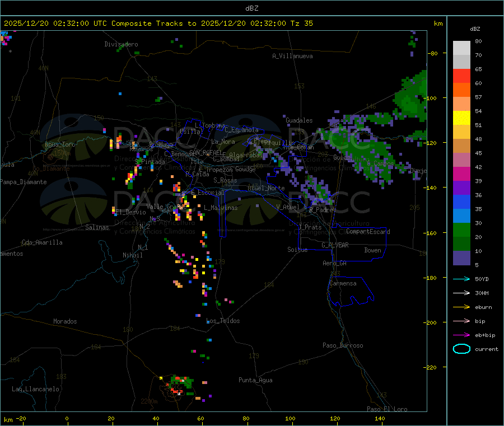Click the Salinas map label
The image size is (504, 426).
[97, 227]
